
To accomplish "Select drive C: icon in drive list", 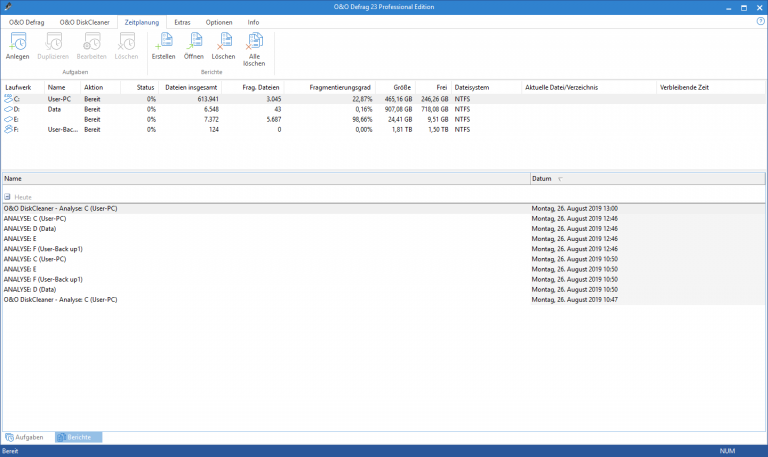I will [x=10, y=99].
